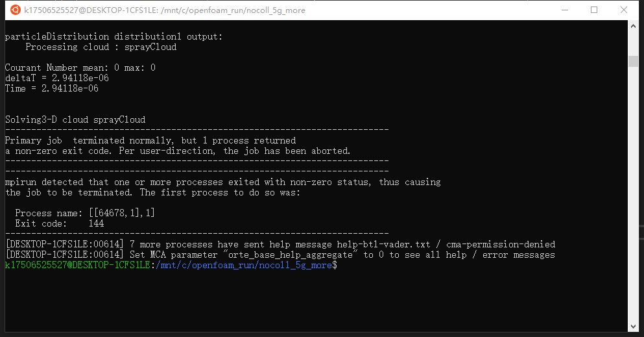Click the green username@DESKTOP prompt text
Image resolution: width=644 pixels, height=337 pixels.
tap(77, 266)
